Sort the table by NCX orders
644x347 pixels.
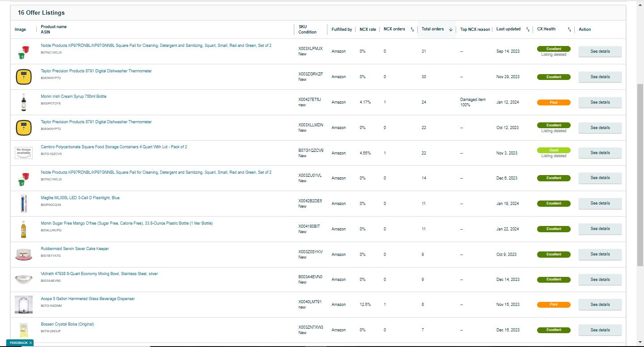(x=412, y=29)
